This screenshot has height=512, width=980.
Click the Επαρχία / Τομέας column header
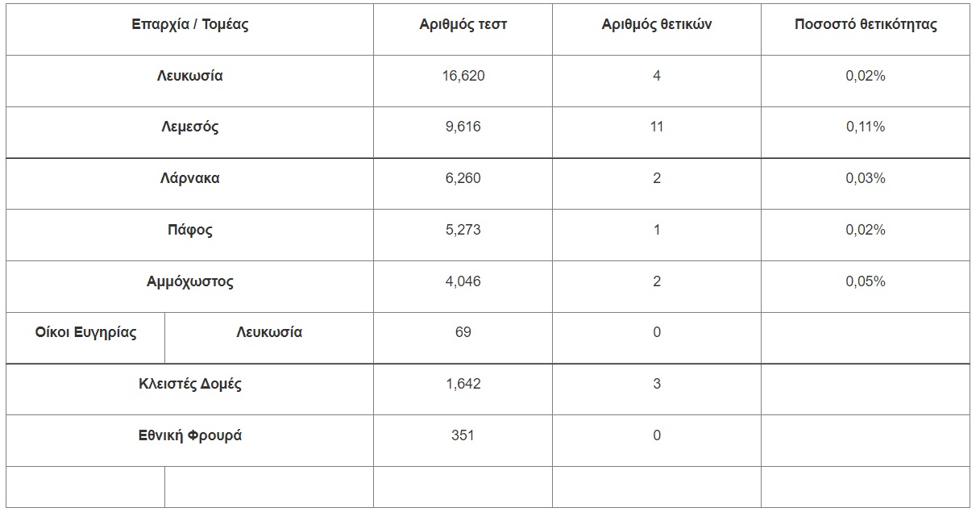tap(189, 24)
